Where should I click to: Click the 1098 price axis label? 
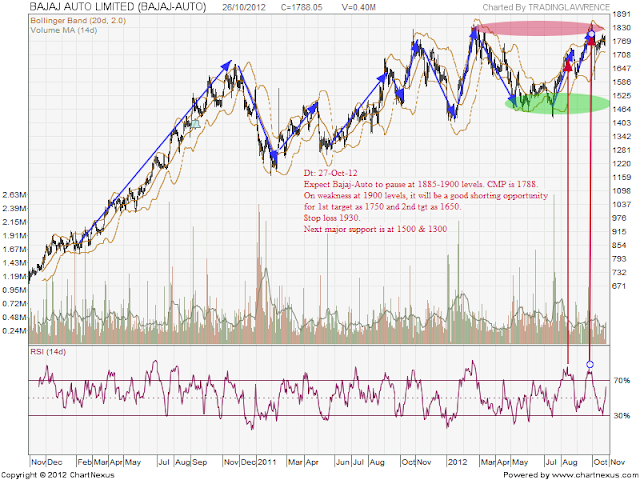pyautogui.click(x=622, y=191)
